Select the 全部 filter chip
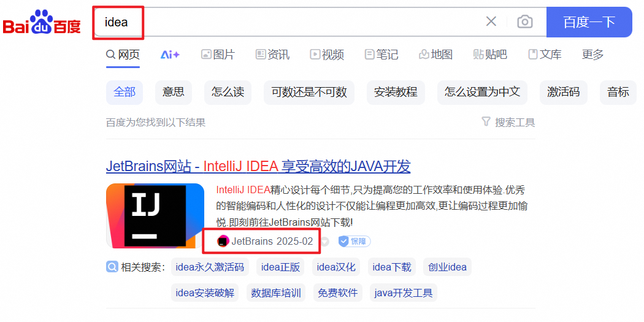644x322 pixels. pos(125,92)
